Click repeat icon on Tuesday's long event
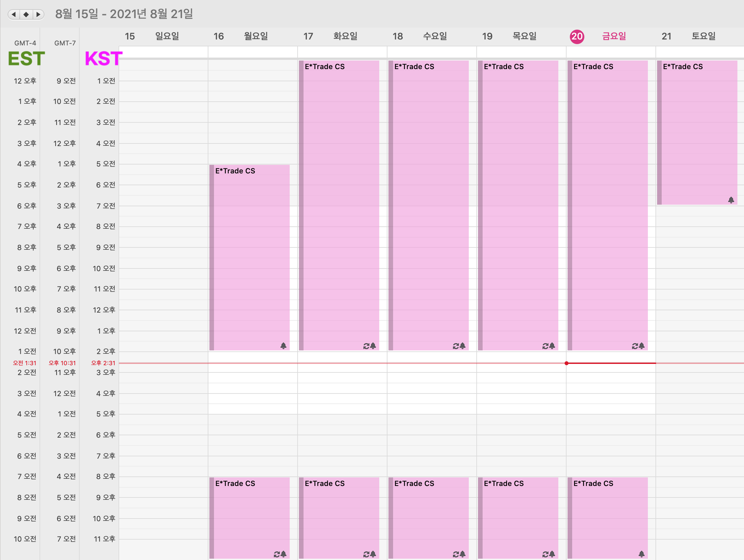This screenshot has height=560, width=744. (x=366, y=346)
